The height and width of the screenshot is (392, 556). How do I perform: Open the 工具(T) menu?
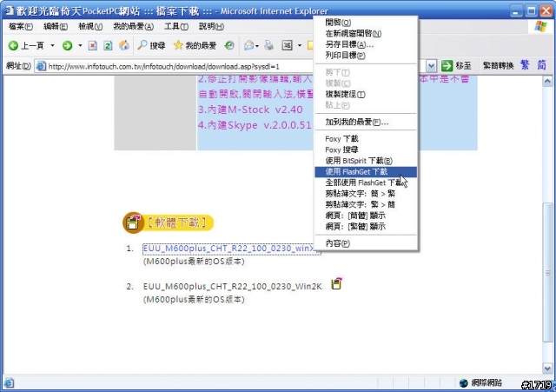(176, 26)
